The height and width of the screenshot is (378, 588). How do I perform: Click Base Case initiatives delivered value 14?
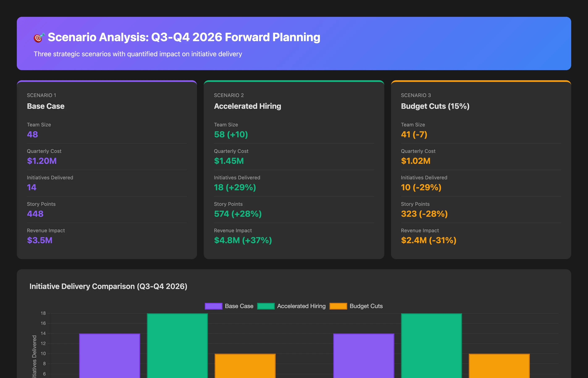point(32,187)
